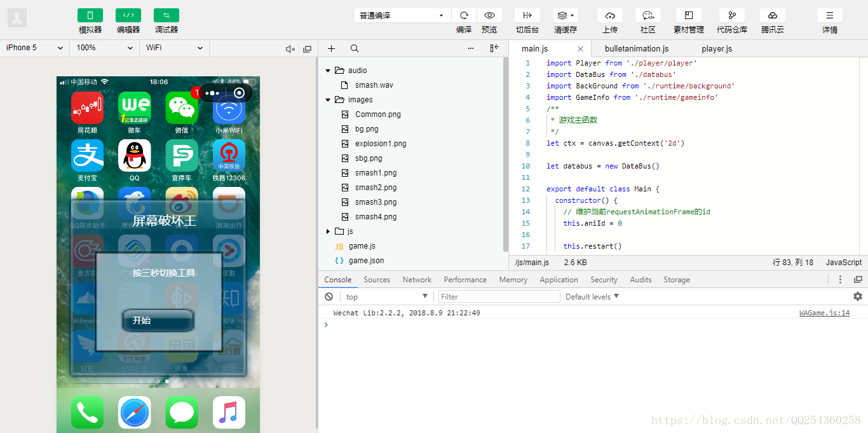Select the Performance devtools tab
Screen dimensions: 868x433
(465, 280)
